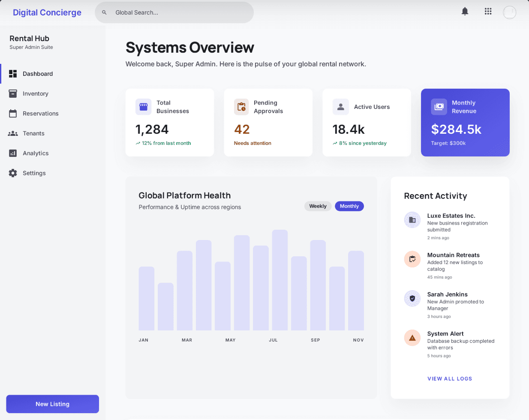Image resolution: width=529 pixels, height=420 pixels.
Task: Click the 45 mins ago timestamp
Action: 440,277
